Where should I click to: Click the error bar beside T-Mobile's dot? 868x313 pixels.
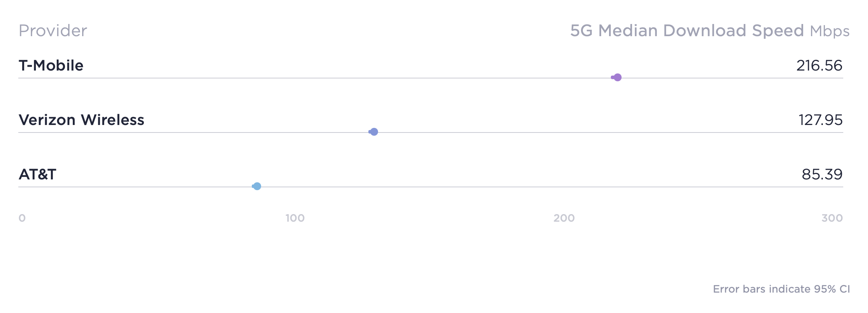(x=612, y=77)
